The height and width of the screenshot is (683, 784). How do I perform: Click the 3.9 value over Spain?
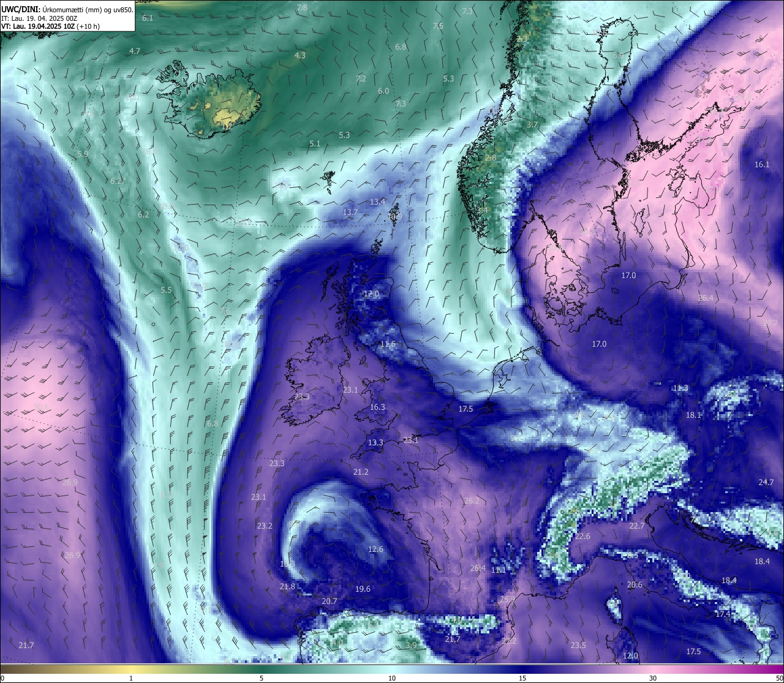411,645
